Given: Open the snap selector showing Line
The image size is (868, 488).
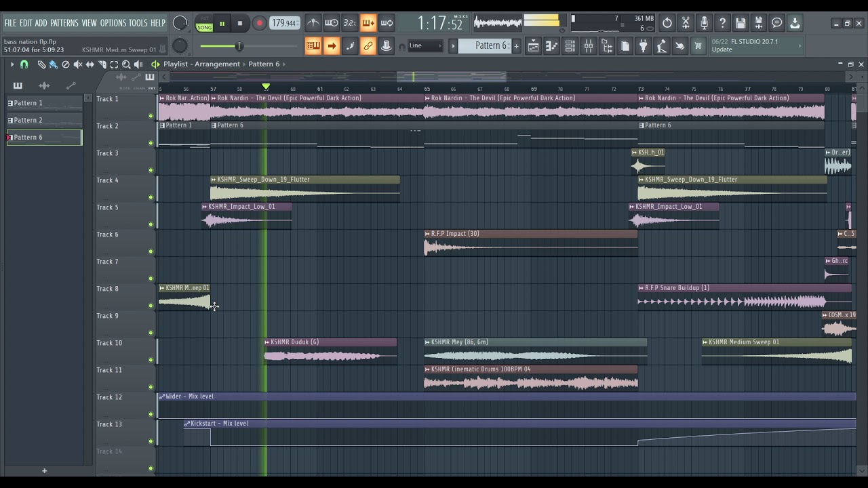Looking at the screenshot, I should point(425,46).
